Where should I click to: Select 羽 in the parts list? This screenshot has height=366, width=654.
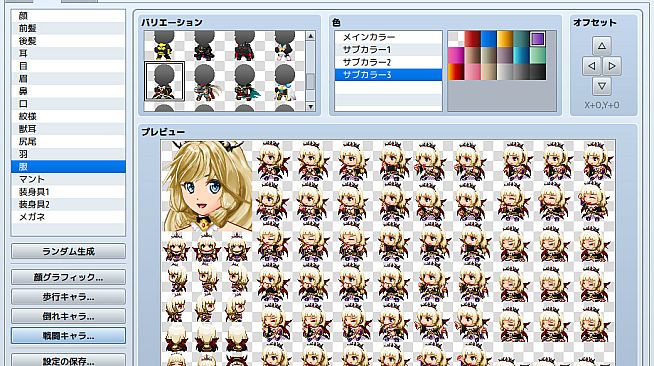(68, 154)
